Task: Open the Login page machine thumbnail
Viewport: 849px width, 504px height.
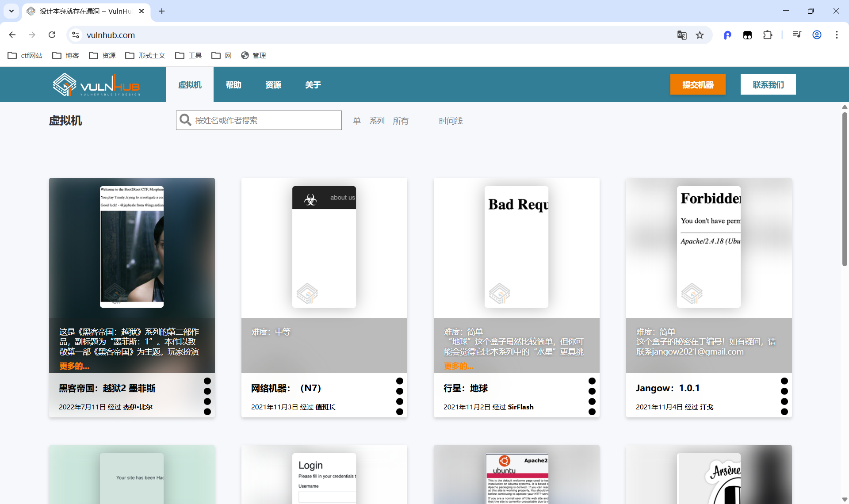Action: [324, 478]
